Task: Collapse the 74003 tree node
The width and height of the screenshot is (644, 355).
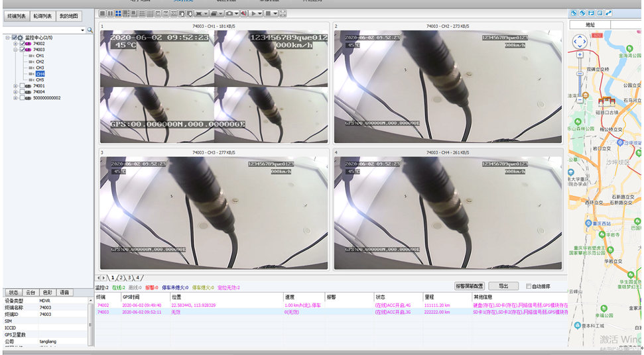Action: [x=15, y=50]
